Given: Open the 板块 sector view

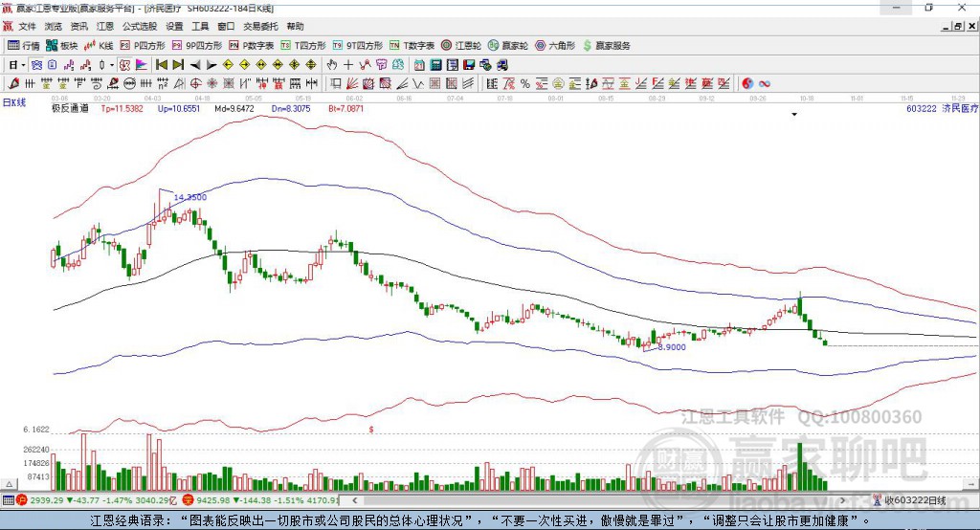Looking at the screenshot, I should (61, 46).
